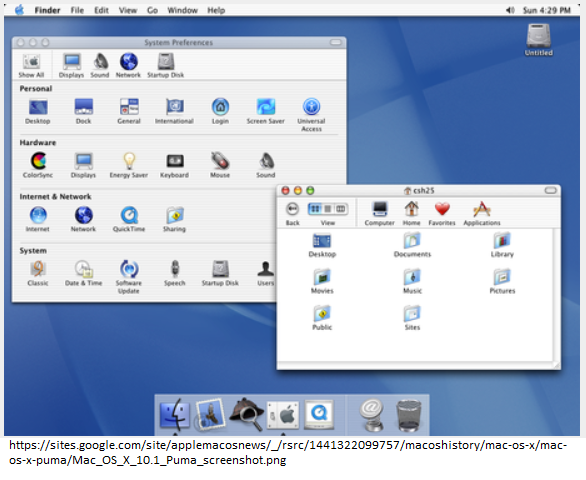Open Startup Disk in System section
The width and height of the screenshot is (586, 480).
[220, 273]
